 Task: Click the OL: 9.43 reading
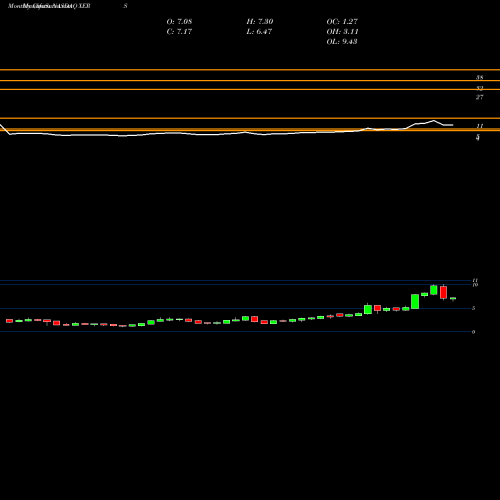click(x=342, y=42)
